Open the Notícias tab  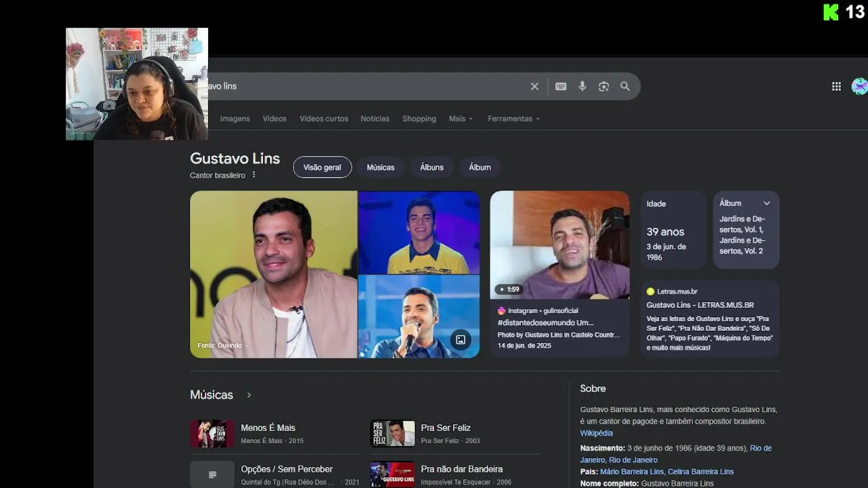coord(375,119)
